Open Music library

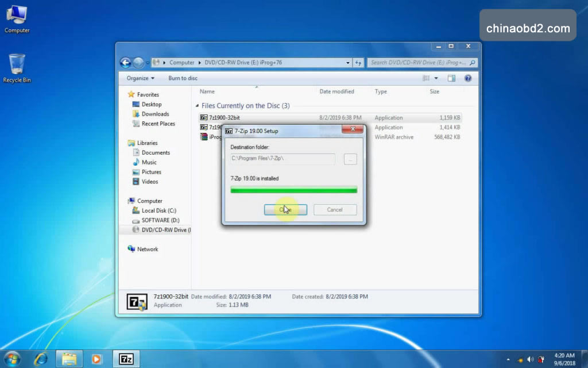tap(149, 162)
